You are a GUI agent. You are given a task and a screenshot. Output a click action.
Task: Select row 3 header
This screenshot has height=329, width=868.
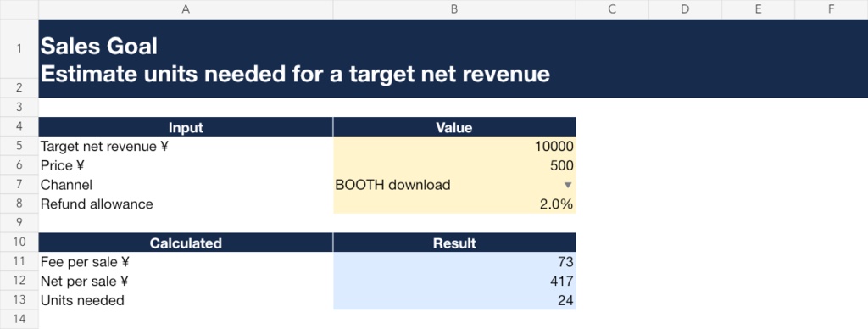tap(19, 108)
